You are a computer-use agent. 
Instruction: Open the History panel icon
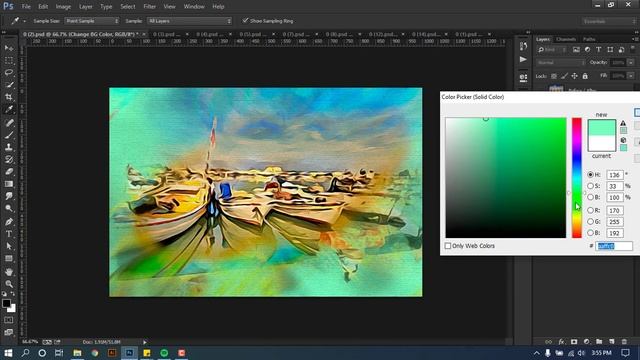point(523,46)
